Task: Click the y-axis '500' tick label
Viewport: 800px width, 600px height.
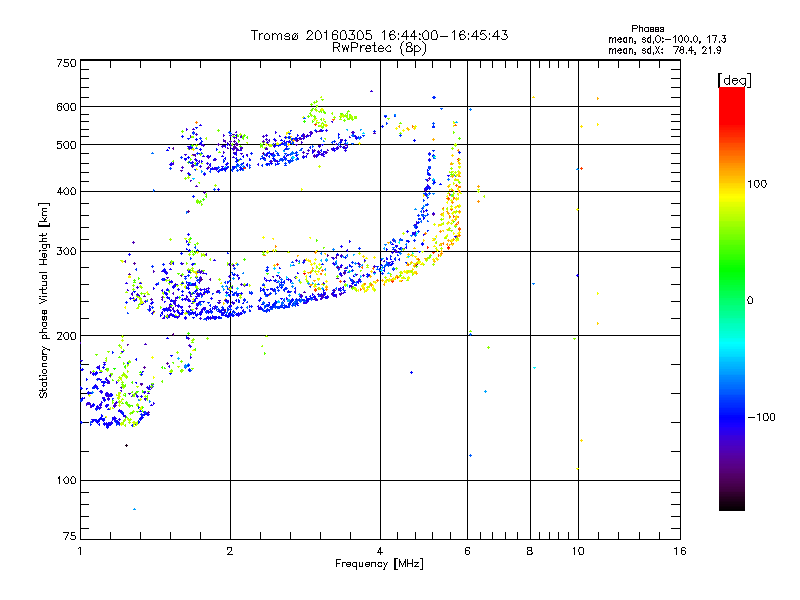Action: pos(67,145)
